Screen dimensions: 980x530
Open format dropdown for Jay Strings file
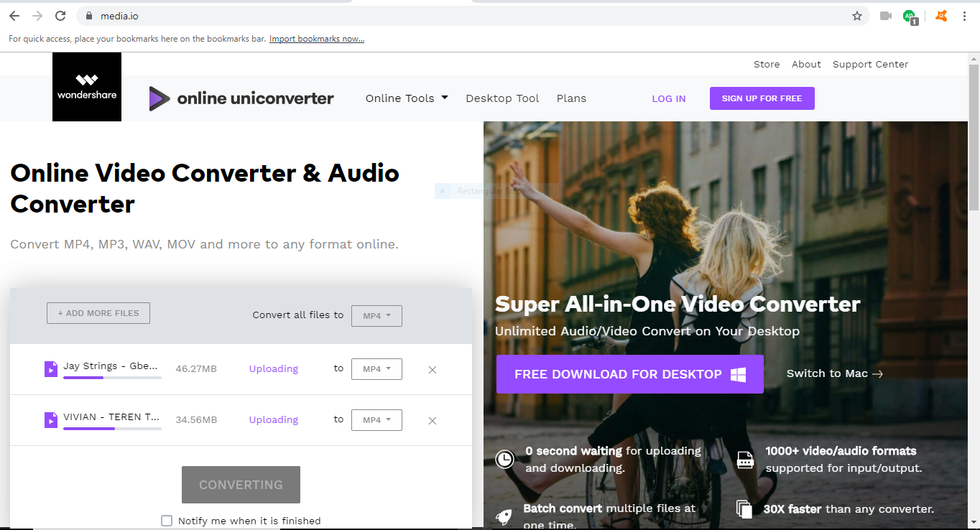[x=376, y=369]
